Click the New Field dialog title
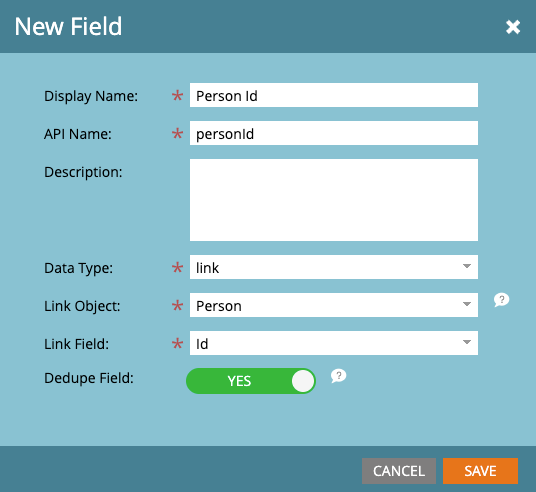The height and width of the screenshot is (492, 536). coord(68,27)
